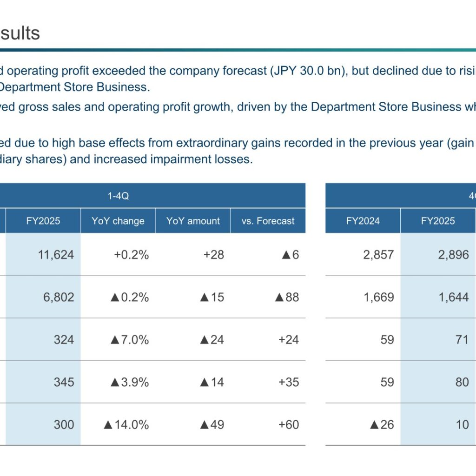476x476 pixels.
Task: Select the value 11,624
Action: coord(56,255)
